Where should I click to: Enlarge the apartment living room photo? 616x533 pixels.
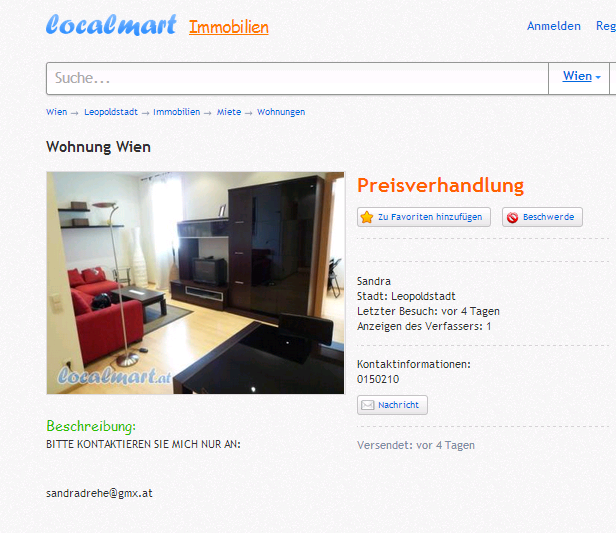click(195, 283)
